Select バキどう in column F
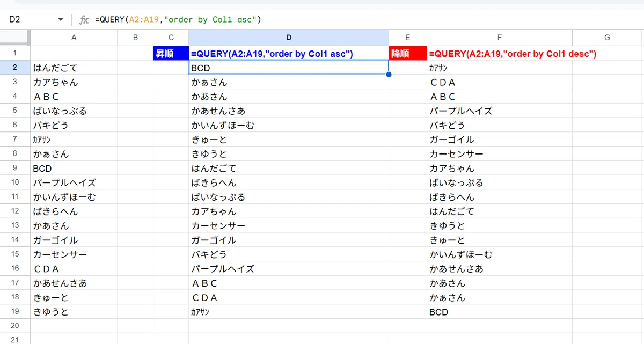The width and height of the screenshot is (644, 344). tap(500, 125)
